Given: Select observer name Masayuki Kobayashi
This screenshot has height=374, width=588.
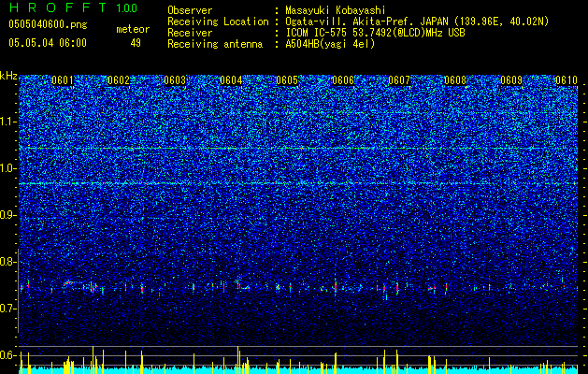Looking at the screenshot, I should (336, 10).
